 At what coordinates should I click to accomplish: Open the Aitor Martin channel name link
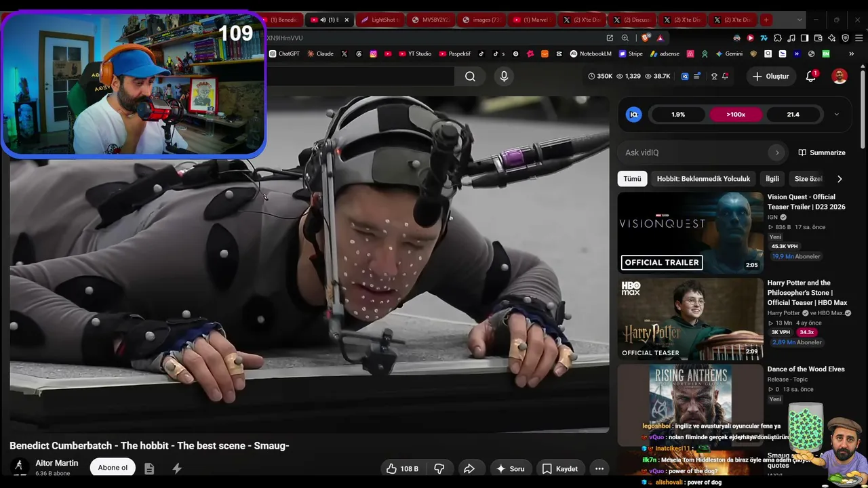(57, 464)
